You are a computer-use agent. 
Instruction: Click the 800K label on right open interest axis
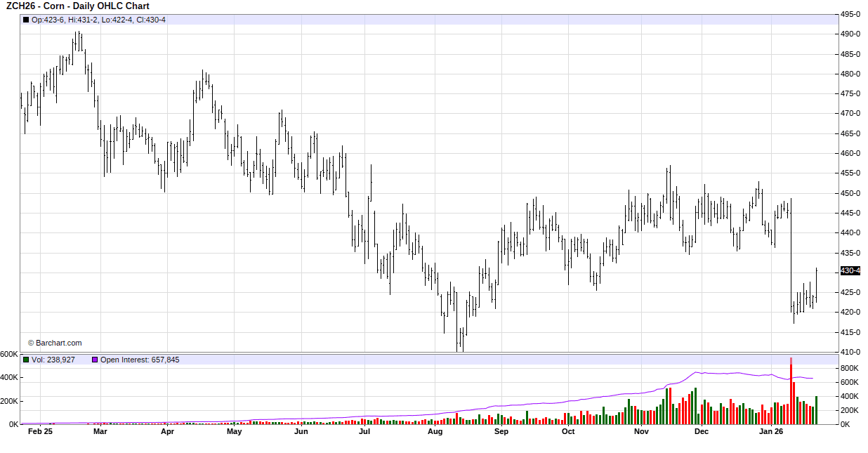[850, 368]
